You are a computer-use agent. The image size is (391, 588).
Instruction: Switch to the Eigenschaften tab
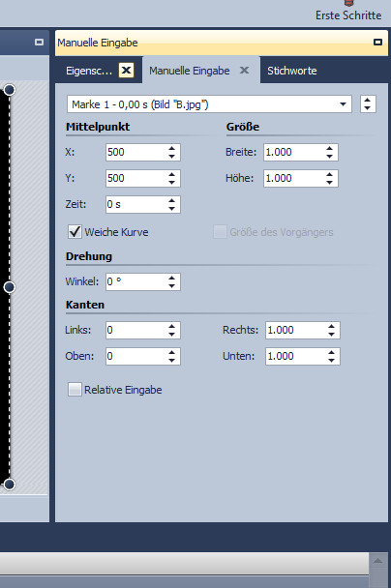(89, 71)
